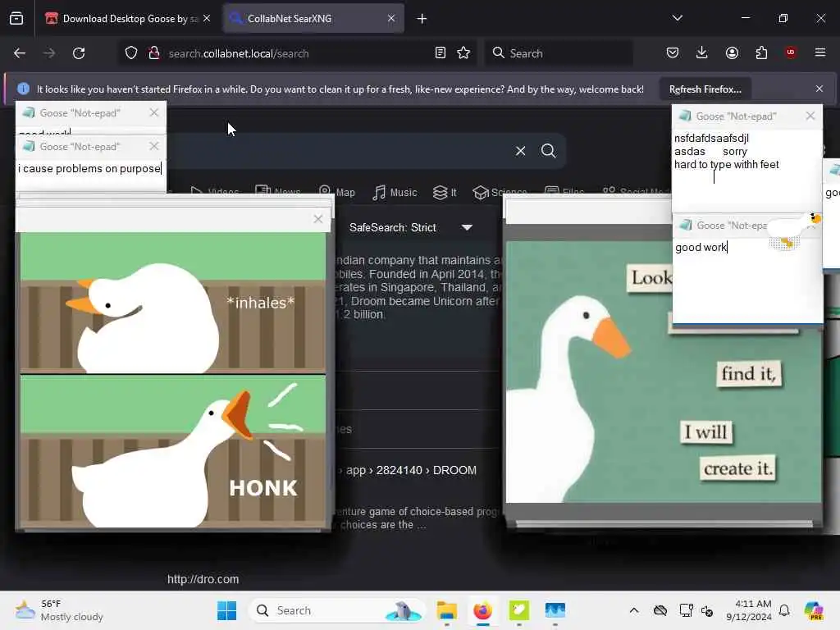Screen dimensions: 840x630
Task: Open the SafeSearch: Strict dropdown
Action: coord(412,228)
